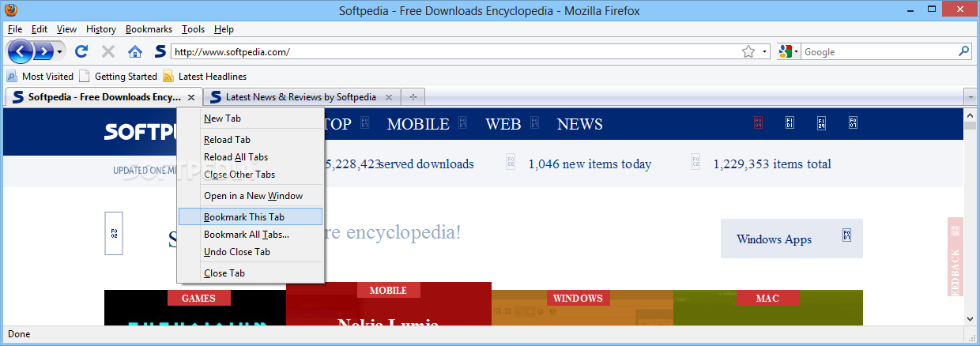Click scrollbar up arrow
This screenshot has width=980, height=346.
(972, 115)
